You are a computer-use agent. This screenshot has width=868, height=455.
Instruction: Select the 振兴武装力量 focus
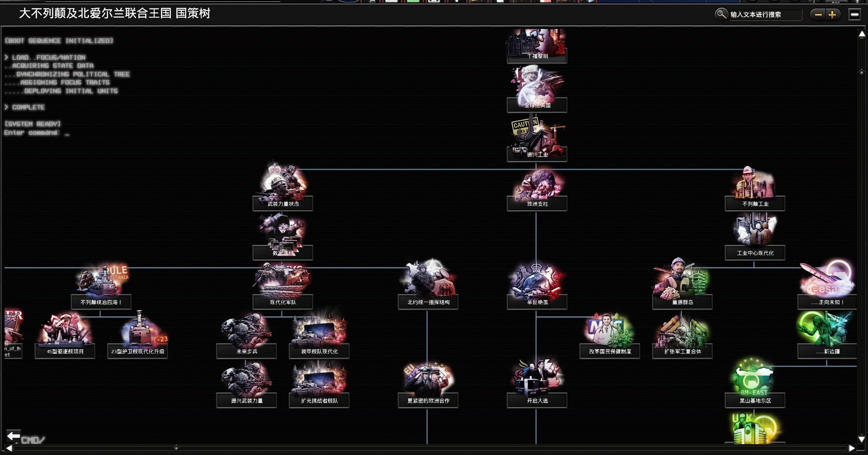(x=246, y=385)
